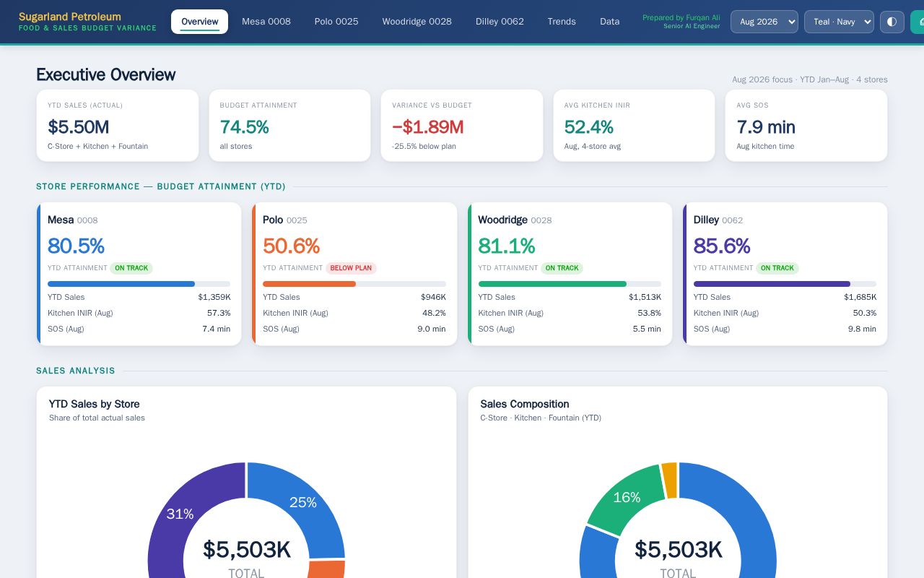This screenshot has height=578, width=924.
Task: Click Mesa's YTD Sales $1,359K value
Action: [214, 297]
